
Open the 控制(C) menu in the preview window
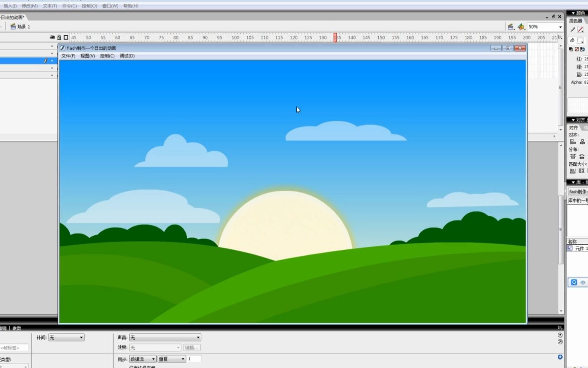tap(107, 56)
